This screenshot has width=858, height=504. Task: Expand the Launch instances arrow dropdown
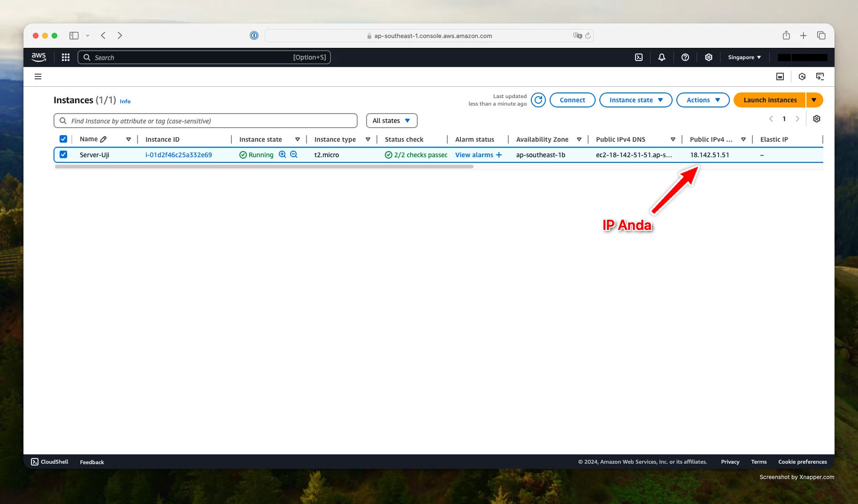pos(814,100)
